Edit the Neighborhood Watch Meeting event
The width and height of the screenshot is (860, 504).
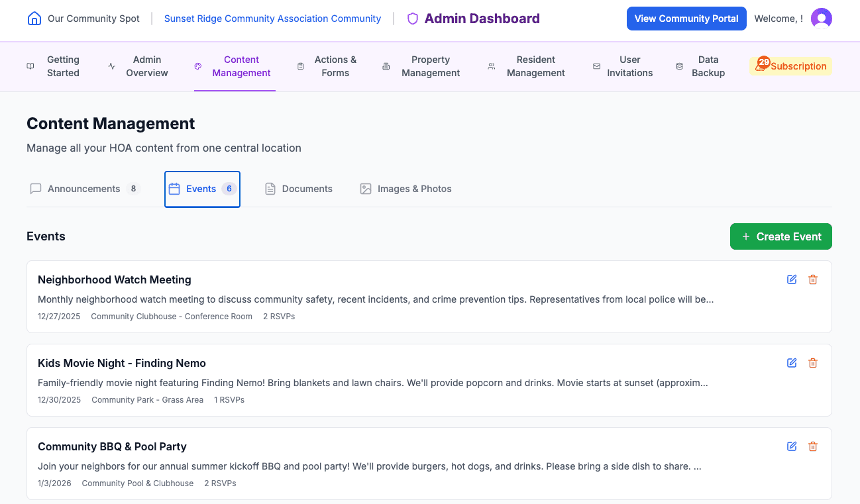click(x=792, y=279)
